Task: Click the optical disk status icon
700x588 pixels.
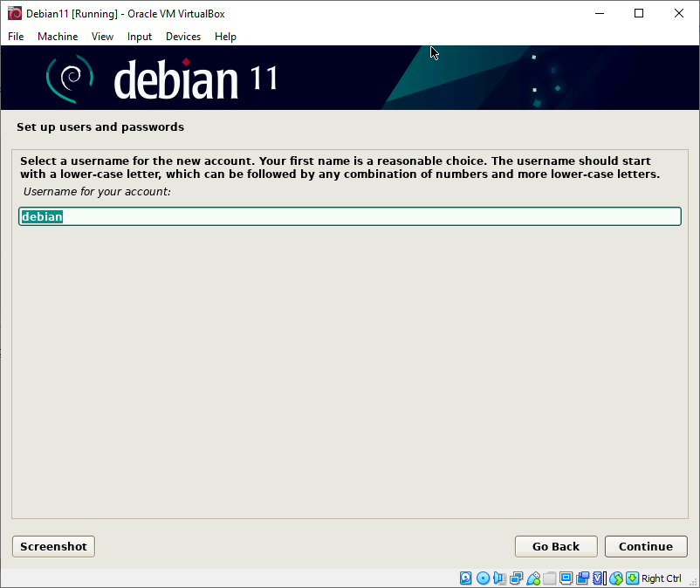Action: click(483, 578)
